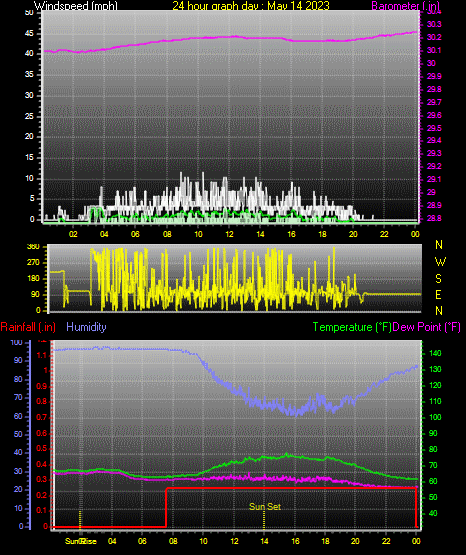Click the '60' temperature axis value
Image resolution: width=466 pixels, height=555 pixels.
click(433, 481)
